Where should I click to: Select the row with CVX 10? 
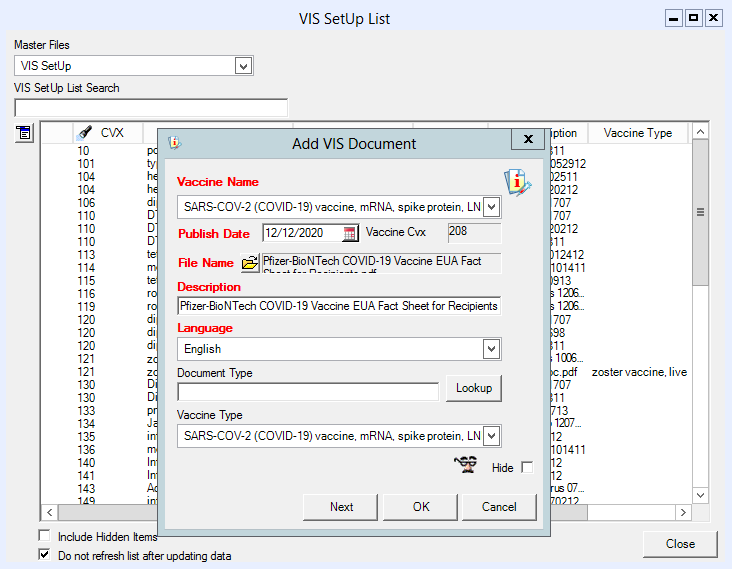coord(83,151)
